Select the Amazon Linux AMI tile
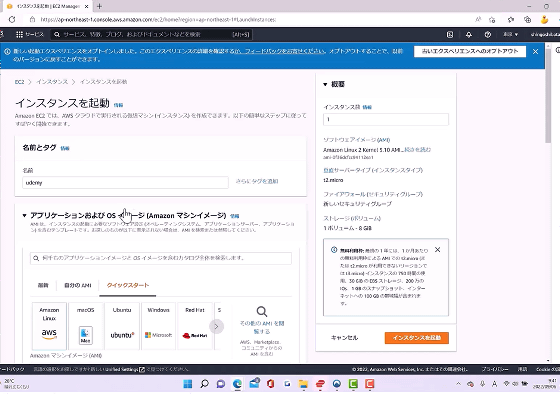The image size is (560, 394). pyautogui.click(x=49, y=326)
